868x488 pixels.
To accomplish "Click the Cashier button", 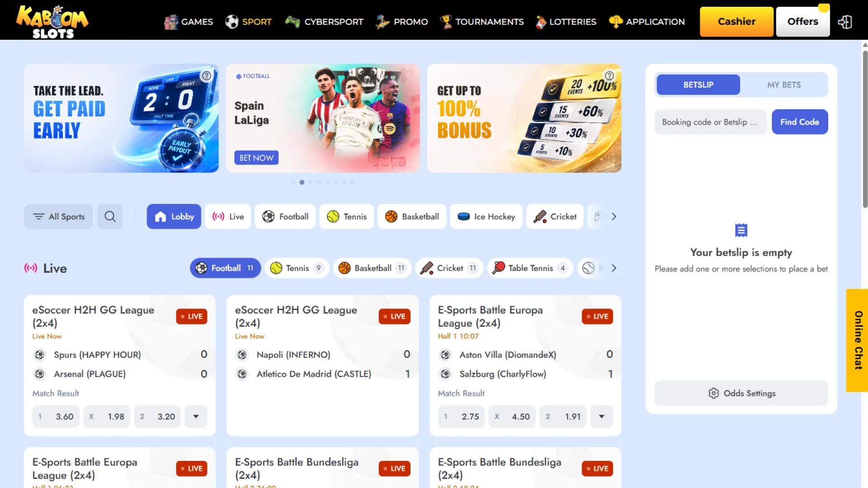I will coord(736,21).
